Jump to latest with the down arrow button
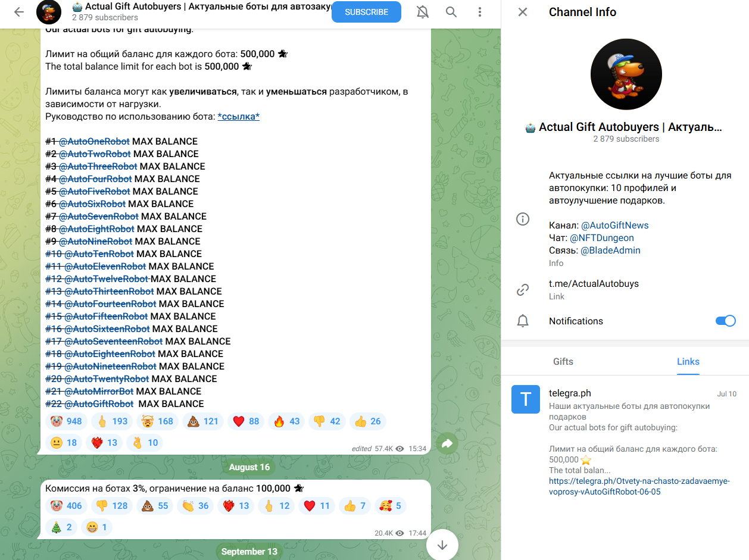 click(442, 545)
